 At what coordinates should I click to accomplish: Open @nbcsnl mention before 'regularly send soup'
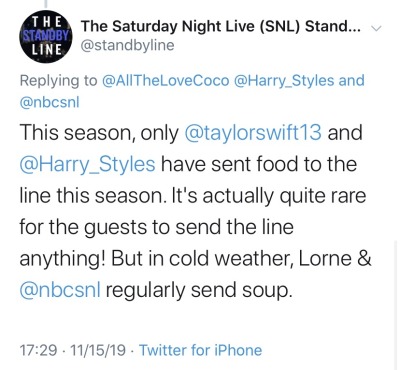click(x=60, y=290)
